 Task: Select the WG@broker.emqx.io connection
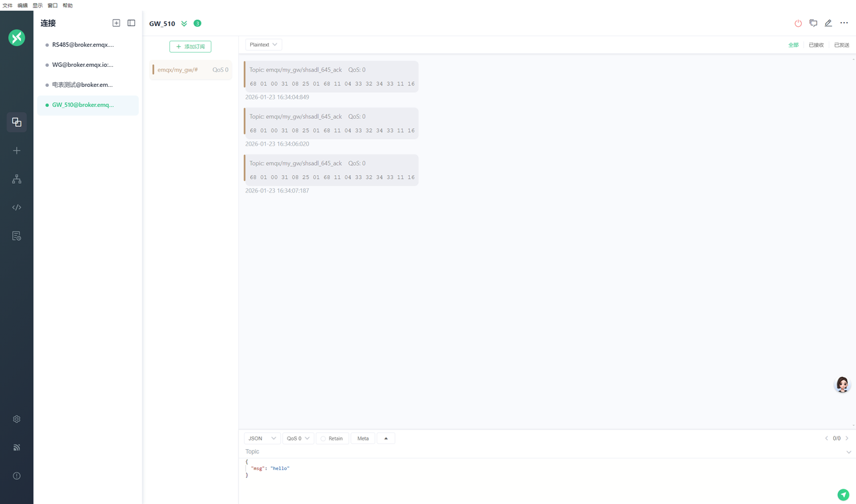[x=88, y=65]
